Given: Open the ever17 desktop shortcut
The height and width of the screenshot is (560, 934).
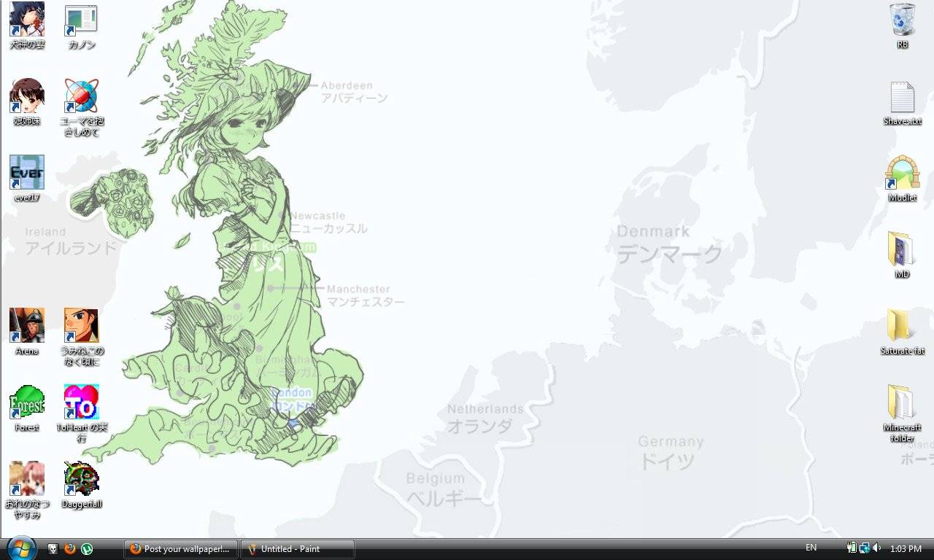Looking at the screenshot, I should point(27,173).
